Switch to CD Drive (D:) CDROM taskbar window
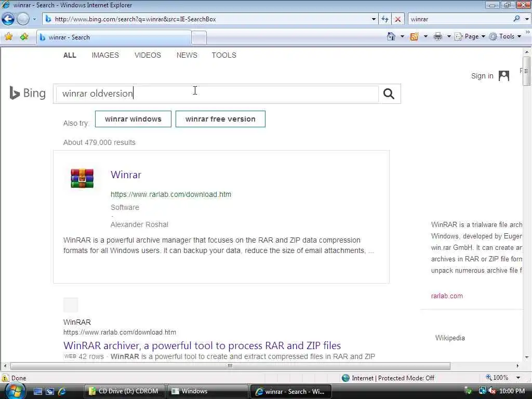The height and width of the screenshot is (399, 532). (124, 391)
